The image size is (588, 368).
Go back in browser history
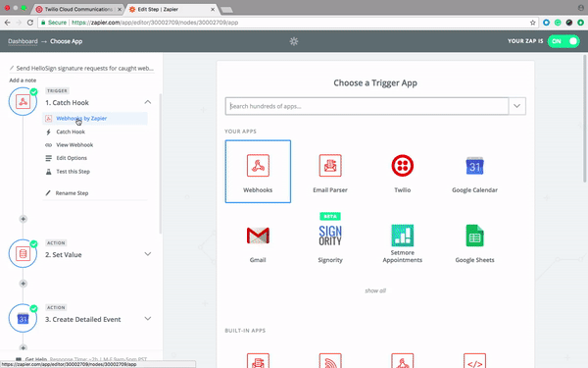(7, 23)
